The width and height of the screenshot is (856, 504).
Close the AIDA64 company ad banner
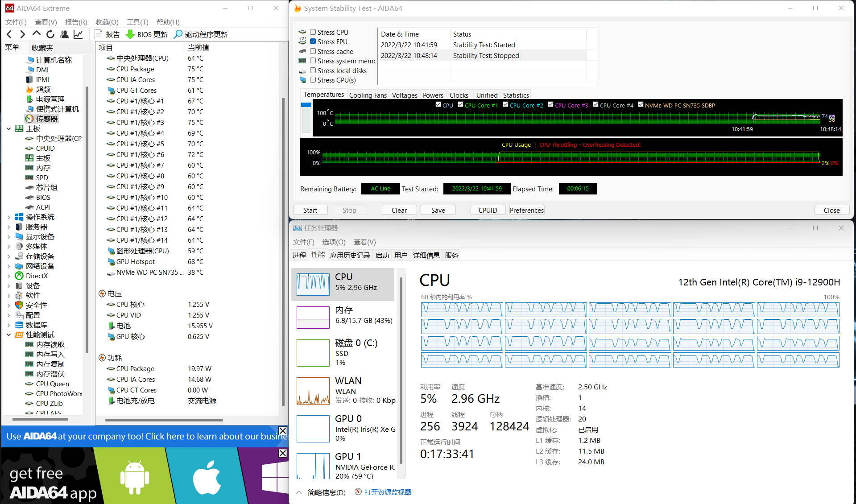point(283,430)
